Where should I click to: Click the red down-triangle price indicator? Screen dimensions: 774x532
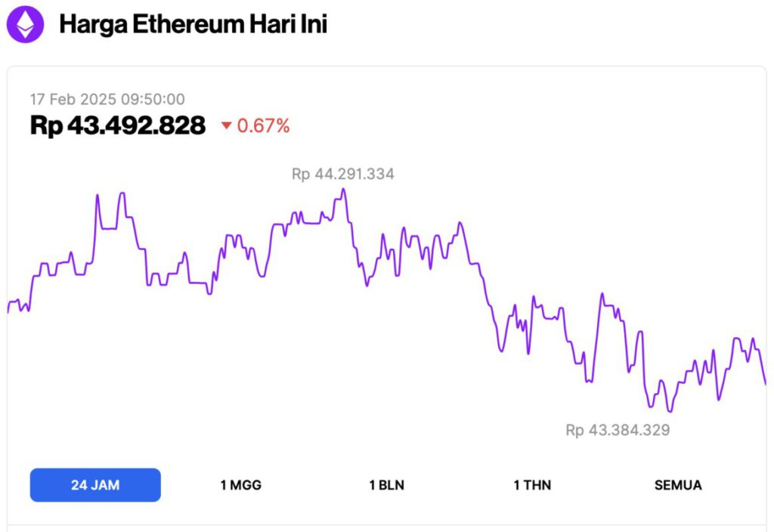(x=226, y=126)
